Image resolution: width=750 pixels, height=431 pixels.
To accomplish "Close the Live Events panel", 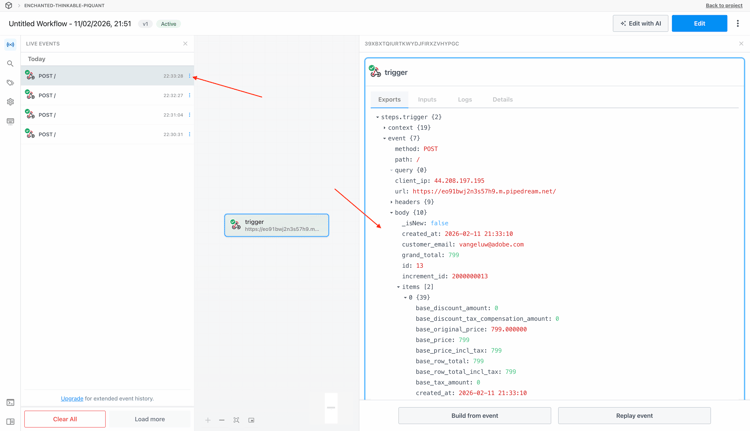I will 185,44.
